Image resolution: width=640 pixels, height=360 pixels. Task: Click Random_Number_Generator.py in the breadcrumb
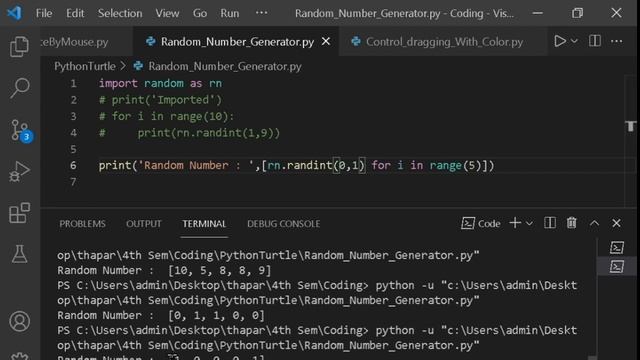click(x=225, y=66)
